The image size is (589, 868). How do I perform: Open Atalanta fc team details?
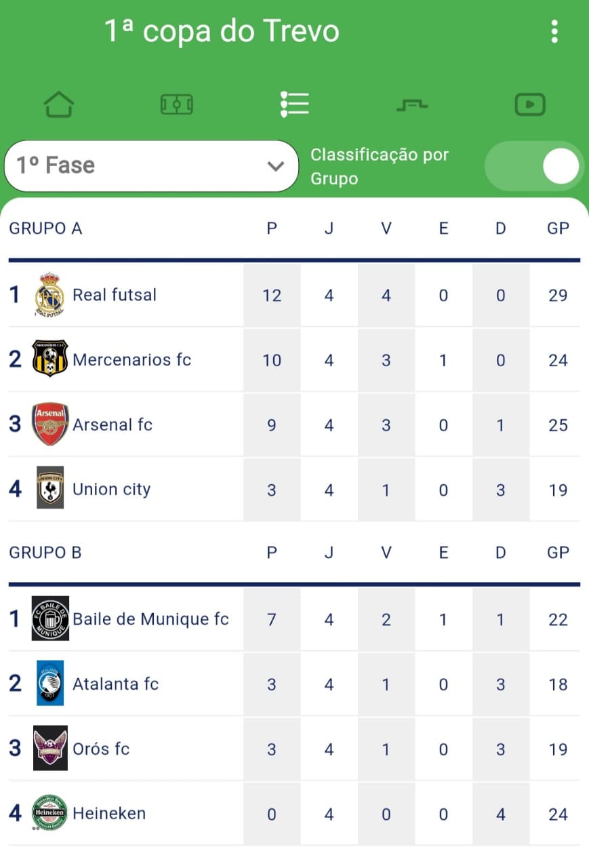click(x=115, y=684)
